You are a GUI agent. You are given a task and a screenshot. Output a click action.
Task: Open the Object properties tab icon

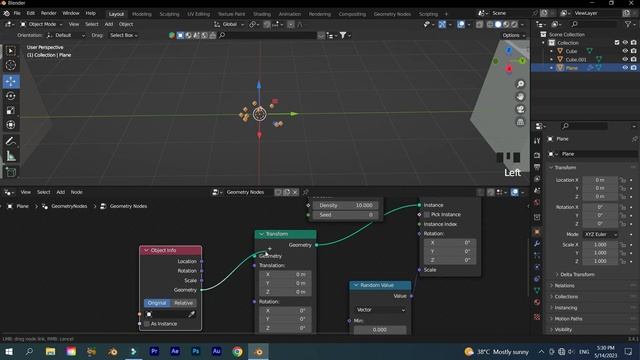tap(537, 232)
